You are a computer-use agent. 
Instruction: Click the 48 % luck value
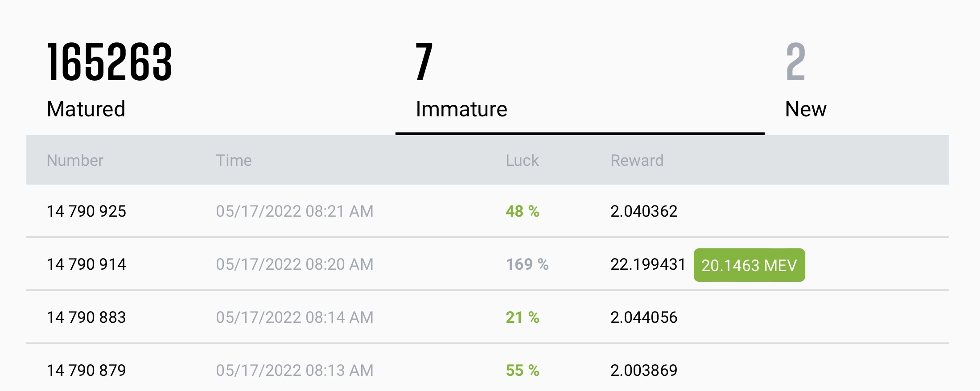point(522,211)
